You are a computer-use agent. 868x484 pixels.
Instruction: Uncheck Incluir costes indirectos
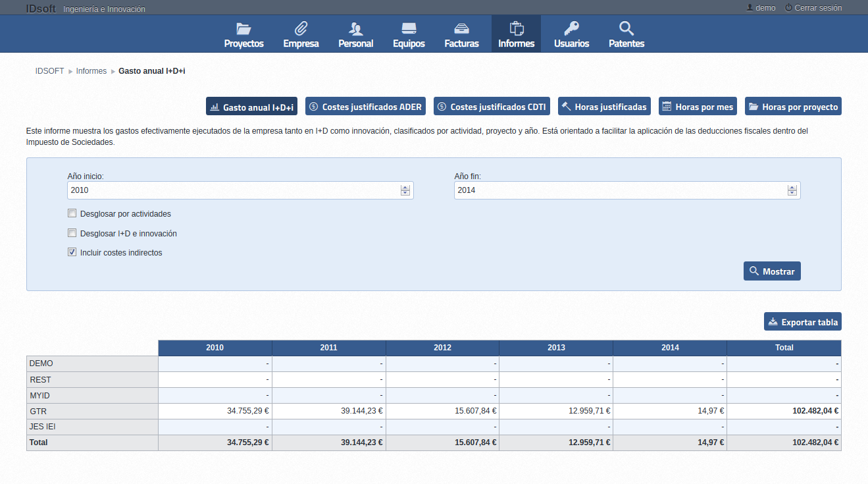click(x=72, y=252)
